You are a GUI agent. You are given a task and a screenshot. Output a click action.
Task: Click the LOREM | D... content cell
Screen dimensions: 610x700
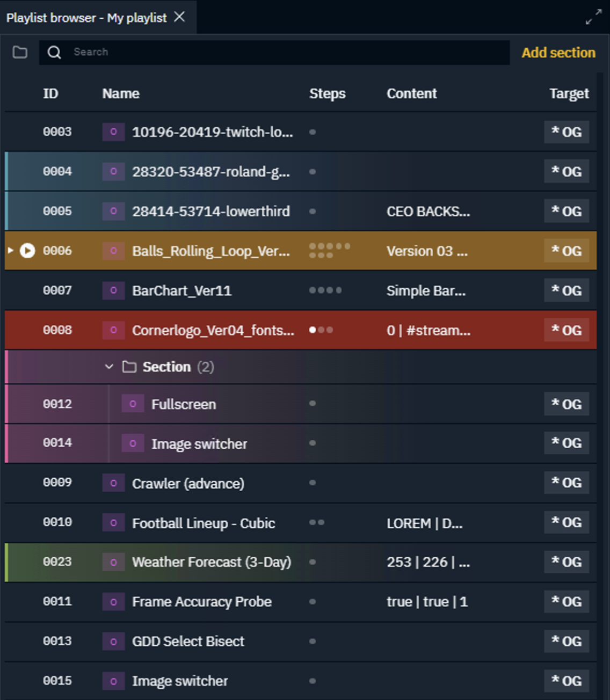pos(425,523)
